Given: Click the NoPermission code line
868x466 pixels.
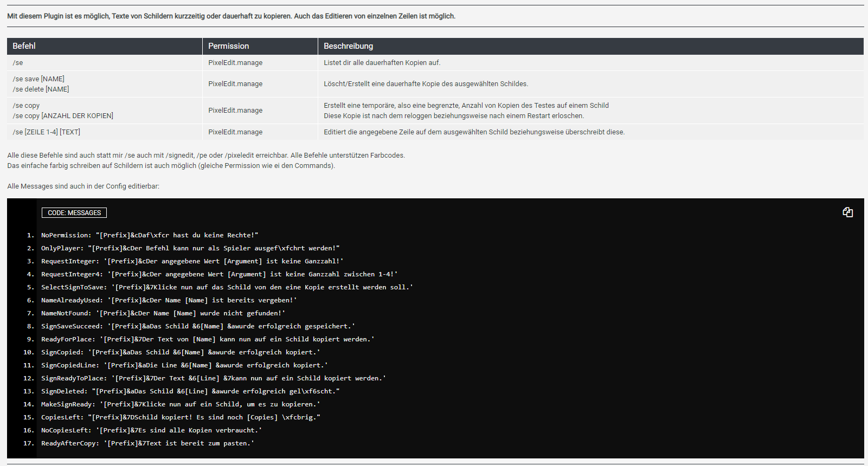Looking at the screenshot, I should pos(150,235).
